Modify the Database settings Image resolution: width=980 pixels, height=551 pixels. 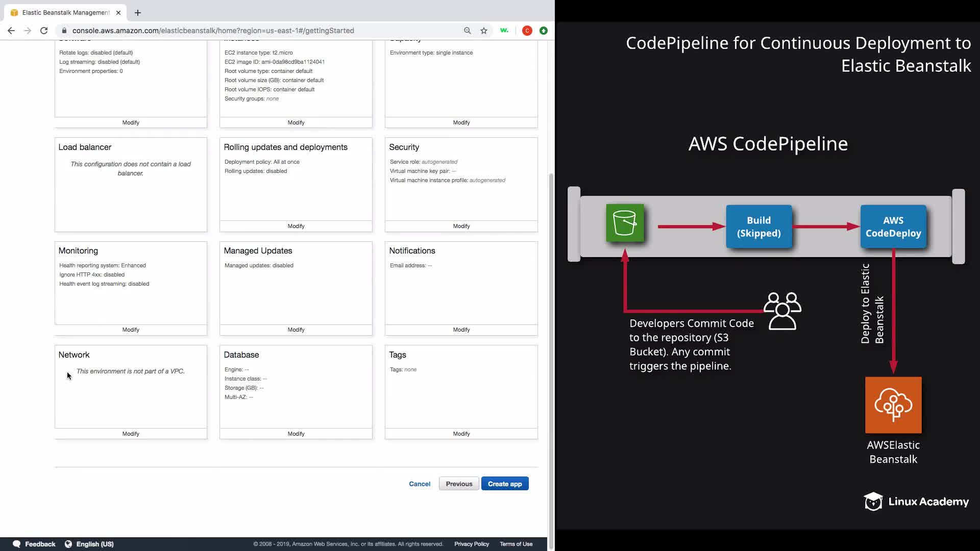(x=296, y=434)
